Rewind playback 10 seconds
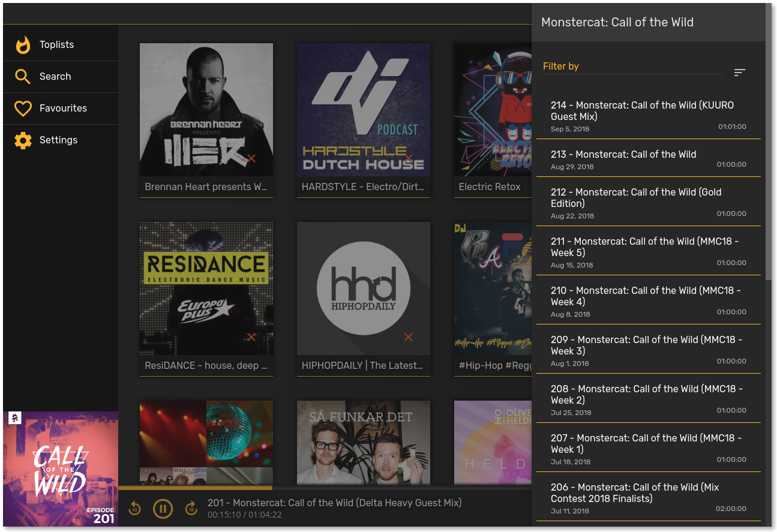 (x=135, y=509)
